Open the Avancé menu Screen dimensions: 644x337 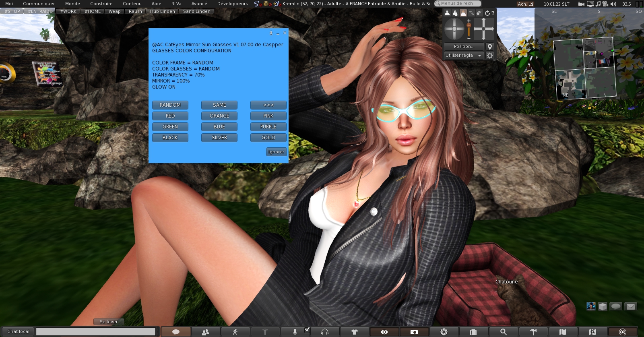coord(199,4)
